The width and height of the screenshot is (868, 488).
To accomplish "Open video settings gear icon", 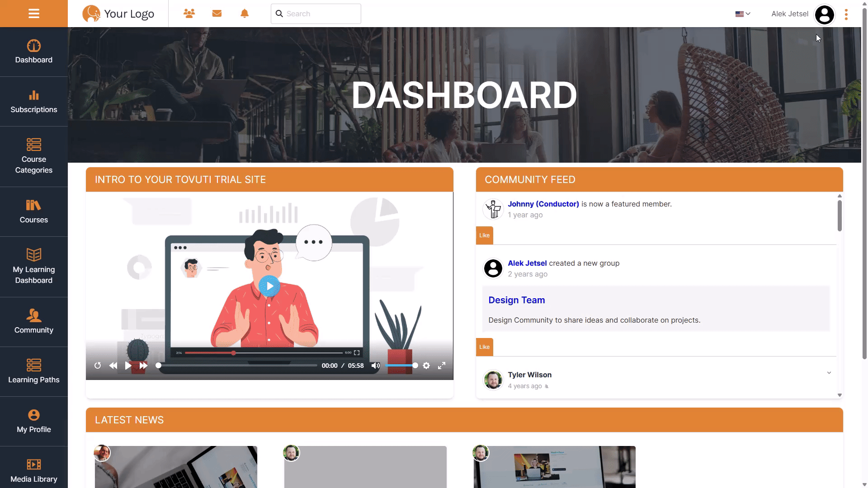I will tap(426, 366).
